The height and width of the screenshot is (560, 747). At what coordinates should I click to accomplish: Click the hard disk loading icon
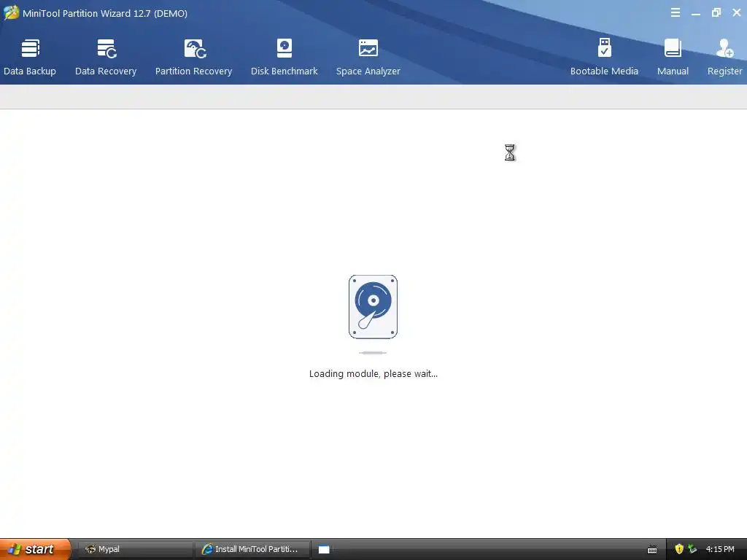pos(373,307)
